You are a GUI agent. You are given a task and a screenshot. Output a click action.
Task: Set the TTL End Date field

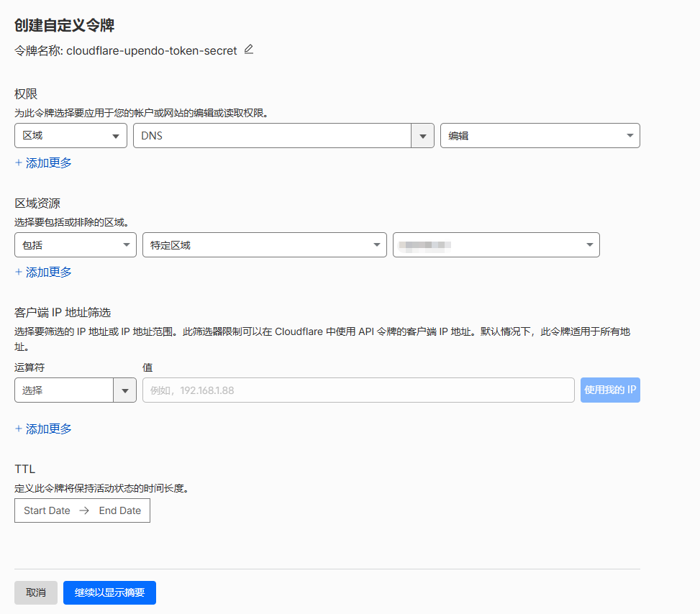click(119, 510)
